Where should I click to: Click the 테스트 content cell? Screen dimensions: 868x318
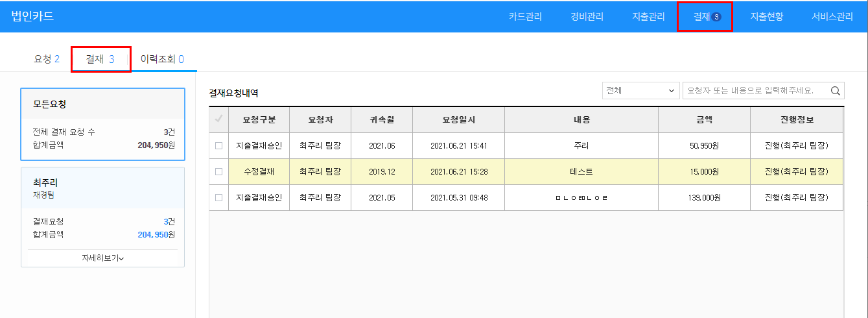point(581,172)
